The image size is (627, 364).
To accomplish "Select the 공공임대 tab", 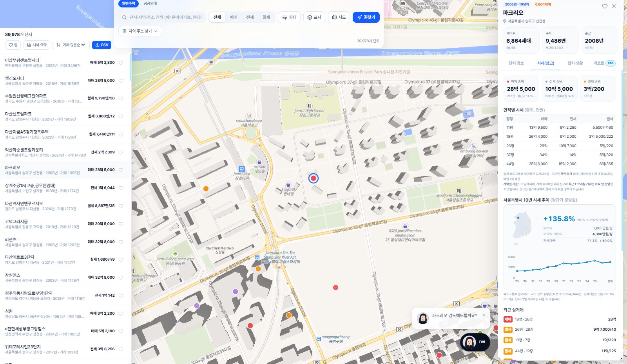I will 150,4.
